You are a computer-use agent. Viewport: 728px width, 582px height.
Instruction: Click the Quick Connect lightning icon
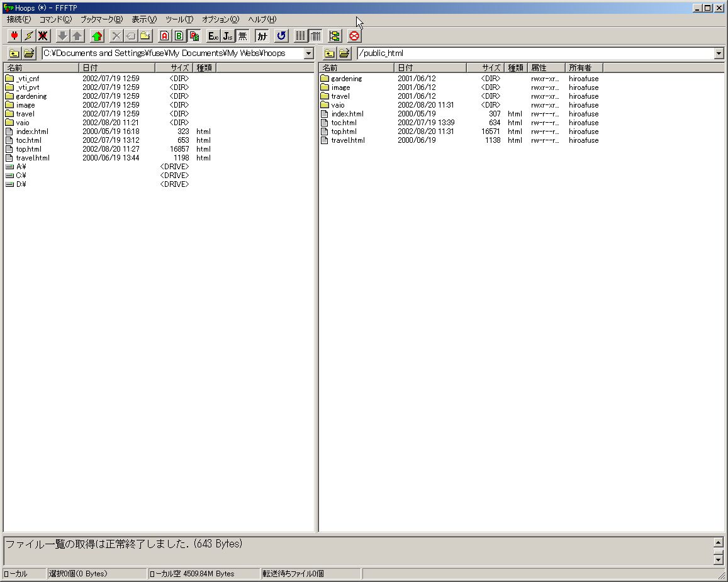[29, 36]
